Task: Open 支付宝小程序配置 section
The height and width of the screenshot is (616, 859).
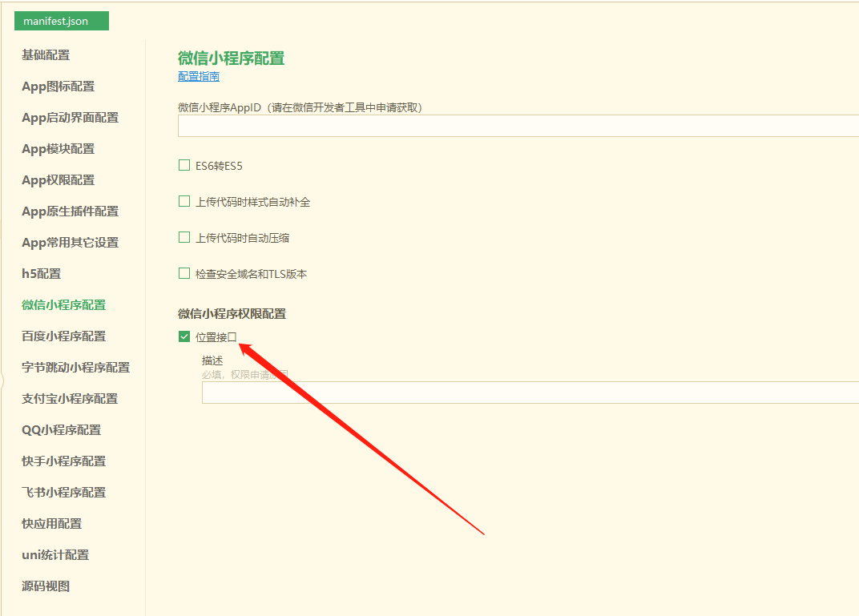Action: [x=70, y=398]
